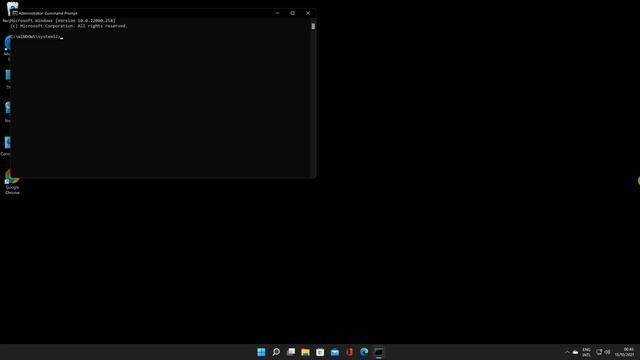The image size is (640, 360).
Task: Switch ENG input language indicator
Action: point(587,352)
